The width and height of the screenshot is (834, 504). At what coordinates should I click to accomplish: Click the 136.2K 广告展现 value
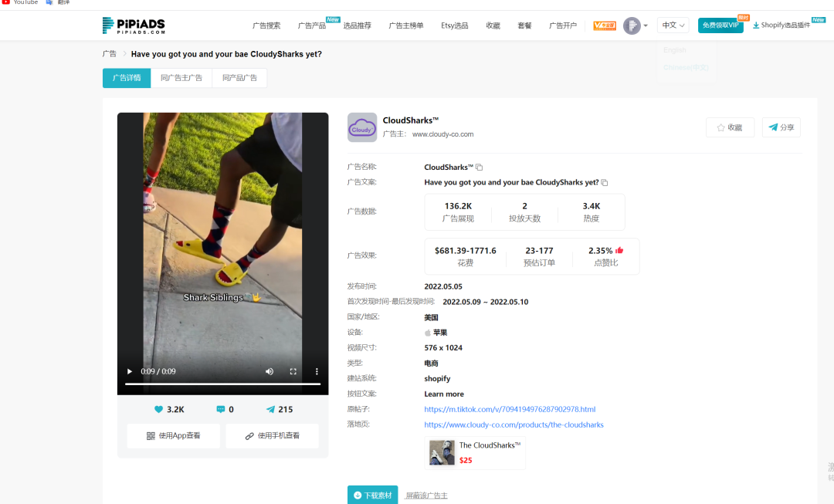click(x=458, y=206)
